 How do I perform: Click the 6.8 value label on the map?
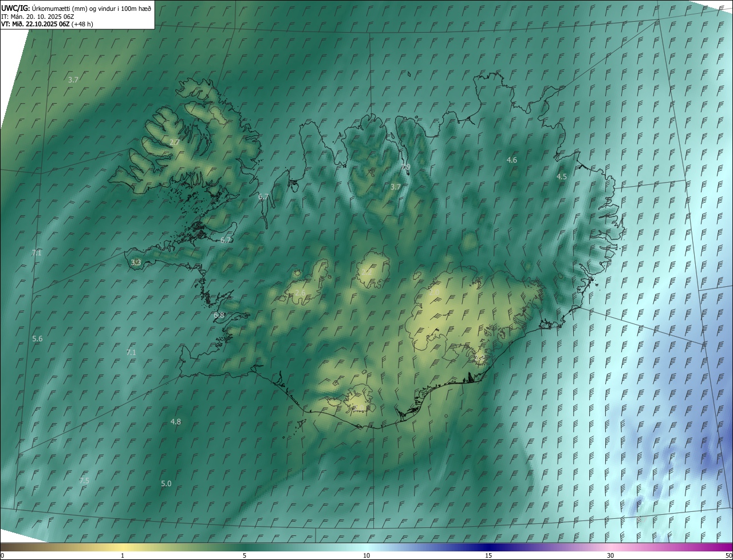point(219,316)
